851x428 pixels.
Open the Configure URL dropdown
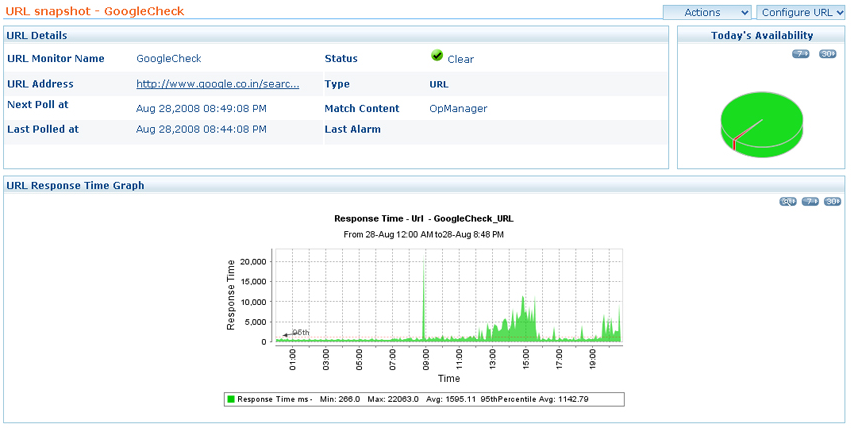801,13
